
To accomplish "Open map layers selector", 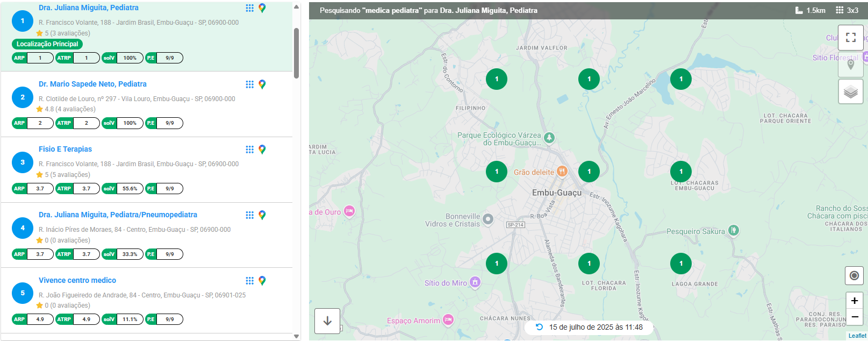I will point(850,92).
